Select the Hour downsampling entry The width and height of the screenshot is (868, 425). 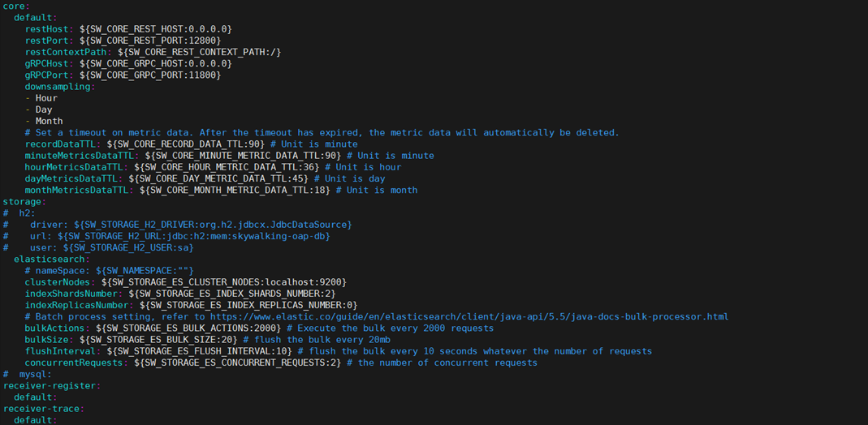click(x=46, y=98)
